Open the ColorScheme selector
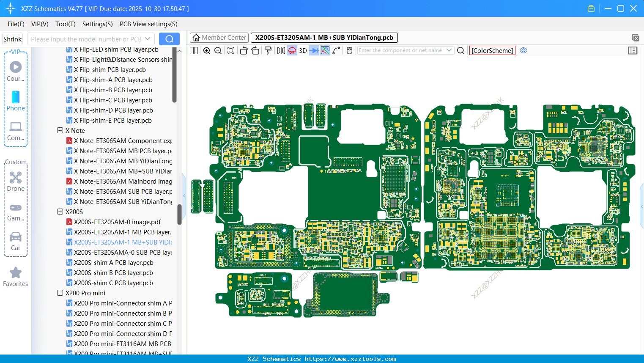This screenshot has height=363, width=644. tap(492, 50)
